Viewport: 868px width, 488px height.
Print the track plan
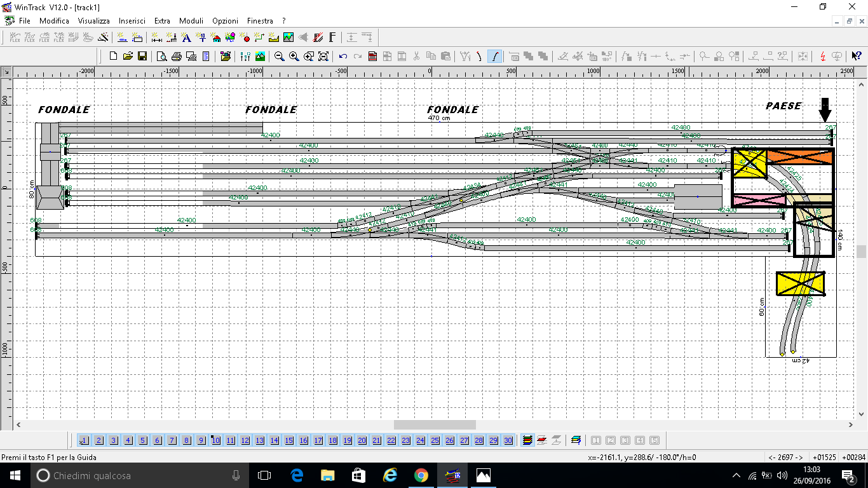click(177, 56)
